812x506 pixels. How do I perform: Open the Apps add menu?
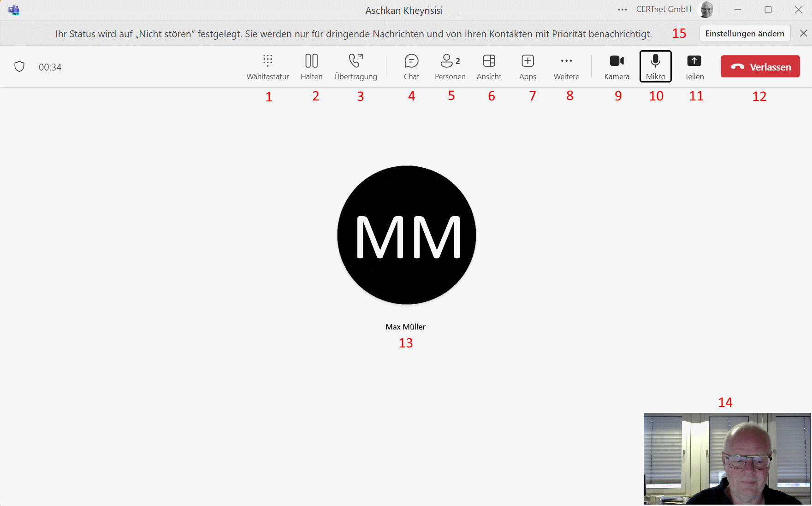tap(528, 66)
